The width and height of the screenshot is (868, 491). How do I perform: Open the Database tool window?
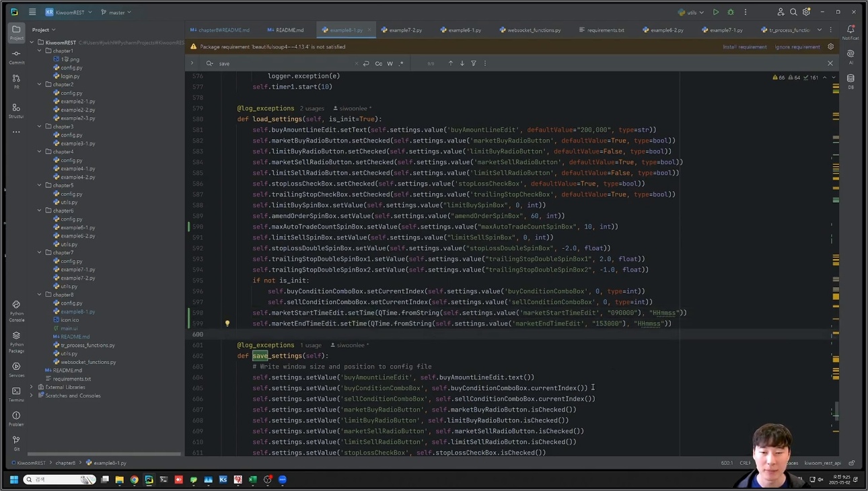pyautogui.click(x=851, y=81)
